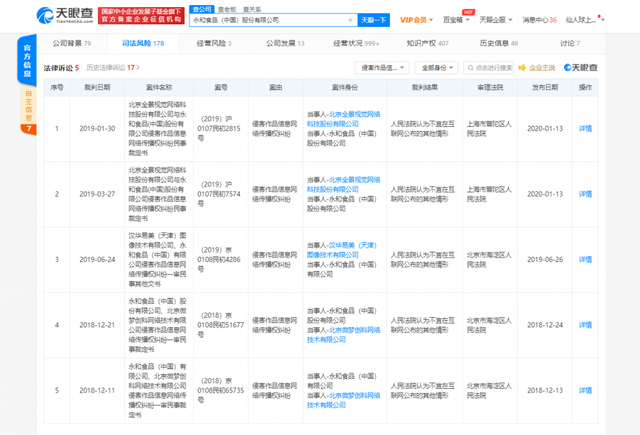Select the 自主信息 side tab
Screen dimensions: 640x435
[28, 106]
